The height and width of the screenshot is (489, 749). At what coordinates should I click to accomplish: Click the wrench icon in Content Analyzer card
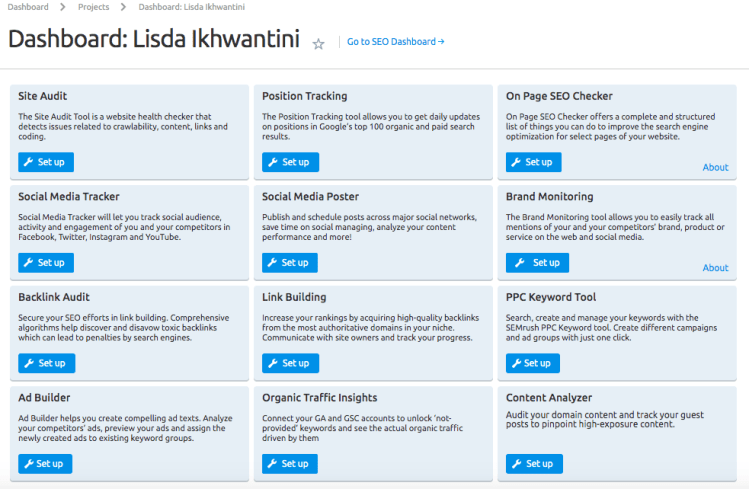coord(517,464)
